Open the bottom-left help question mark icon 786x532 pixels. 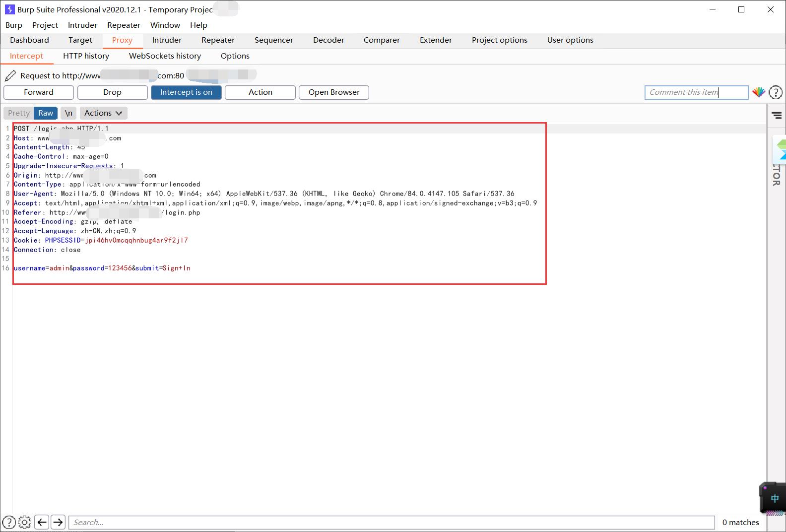(x=8, y=522)
